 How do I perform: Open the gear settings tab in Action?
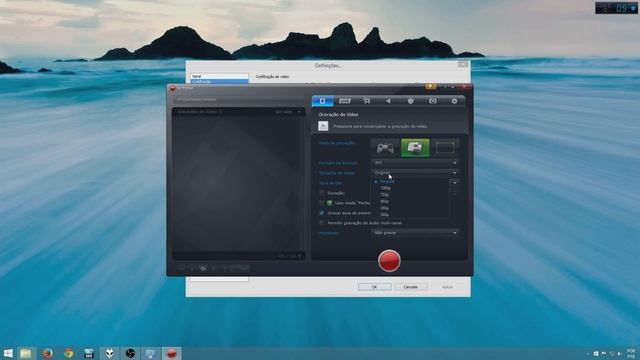pyautogui.click(x=454, y=101)
